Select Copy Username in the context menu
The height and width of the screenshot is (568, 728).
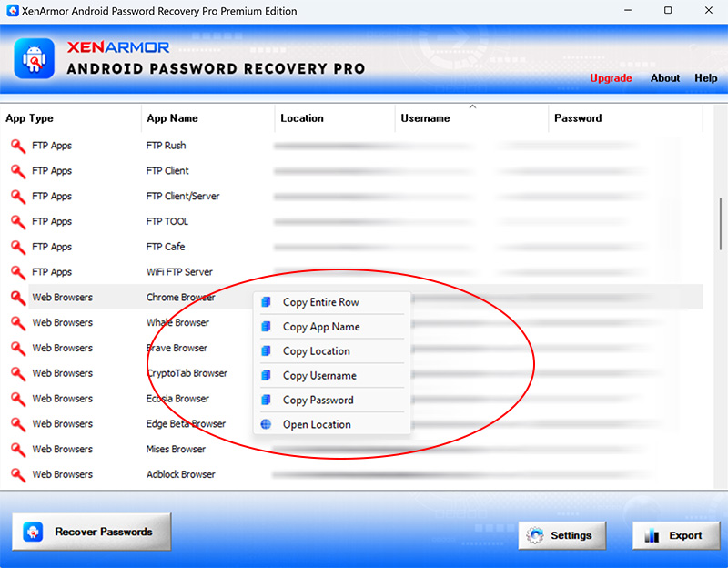[x=332, y=375]
